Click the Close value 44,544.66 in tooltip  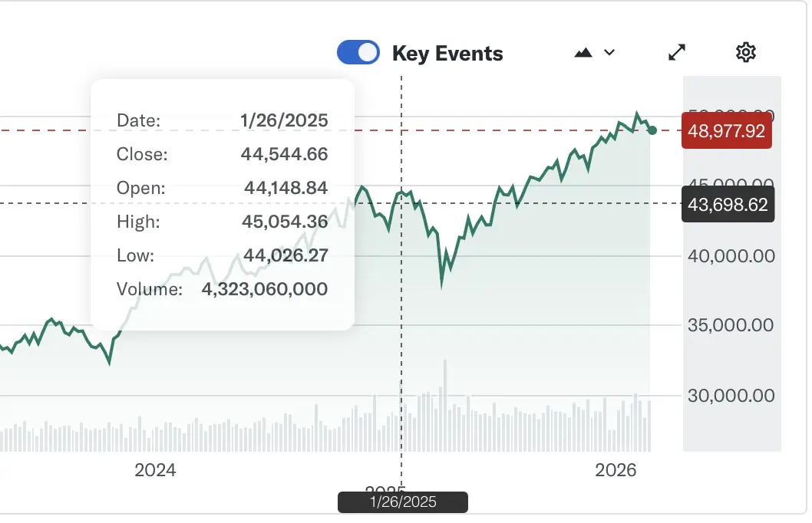(x=284, y=154)
